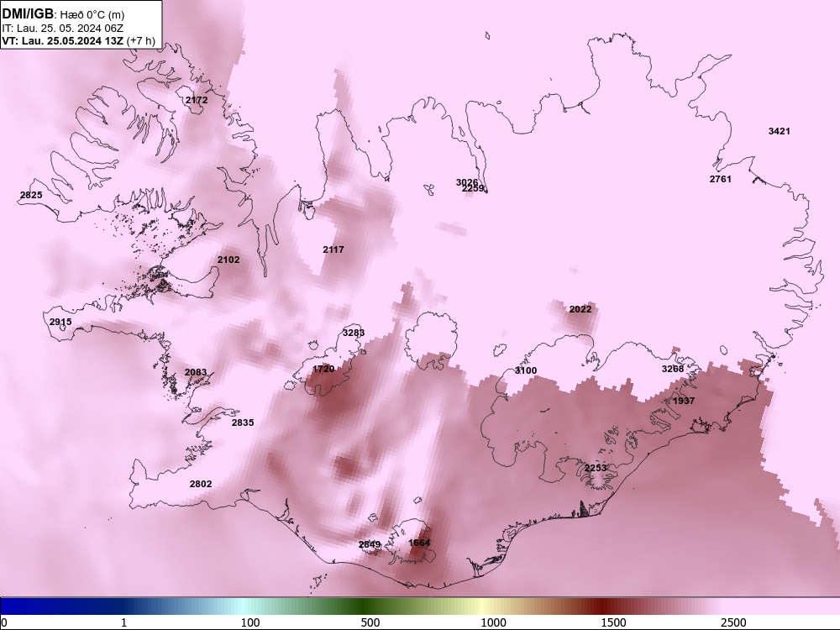This screenshot has height=630, width=840.
Task: Click the 2835 value in the southwest
Action: (243, 423)
